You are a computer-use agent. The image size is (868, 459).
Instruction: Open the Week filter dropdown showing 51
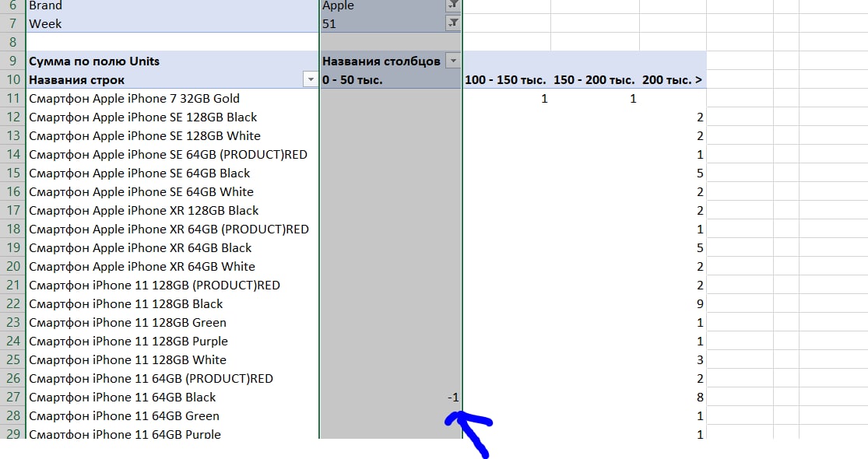pos(453,23)
